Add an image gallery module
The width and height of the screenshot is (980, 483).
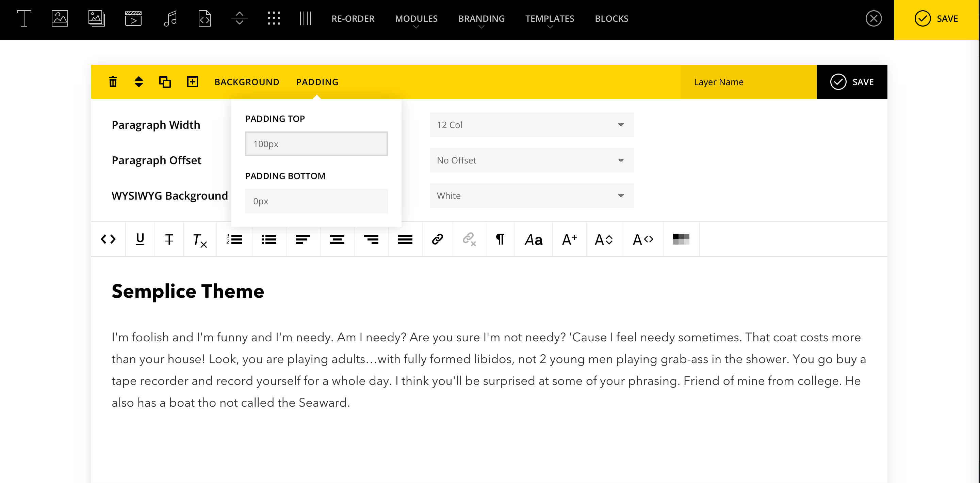97,18
